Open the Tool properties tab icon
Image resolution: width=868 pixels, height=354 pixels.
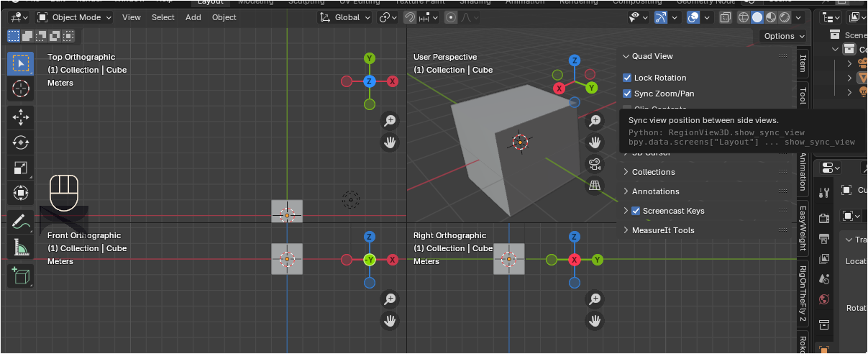pos(825,191)
